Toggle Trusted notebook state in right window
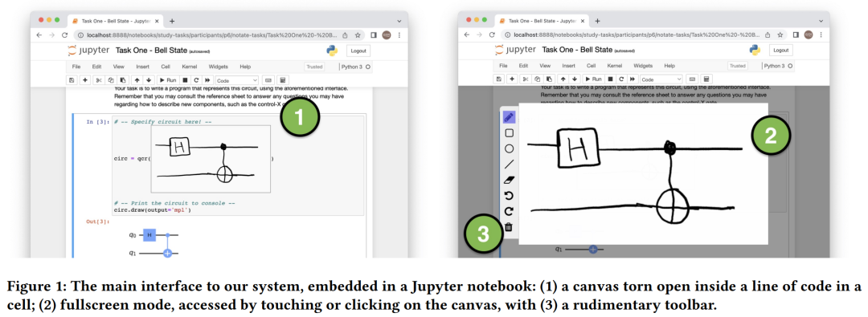 click(x=737, y=66)
